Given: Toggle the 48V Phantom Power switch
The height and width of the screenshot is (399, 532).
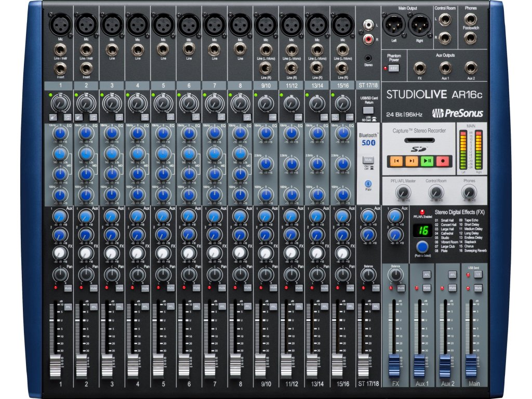Looking at the screenshot, I should (394, 68).
